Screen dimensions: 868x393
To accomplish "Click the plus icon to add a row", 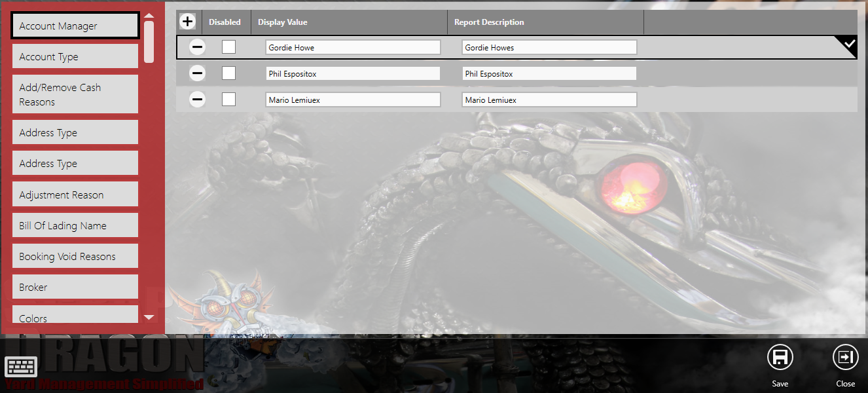I will (x=188, y=22).
